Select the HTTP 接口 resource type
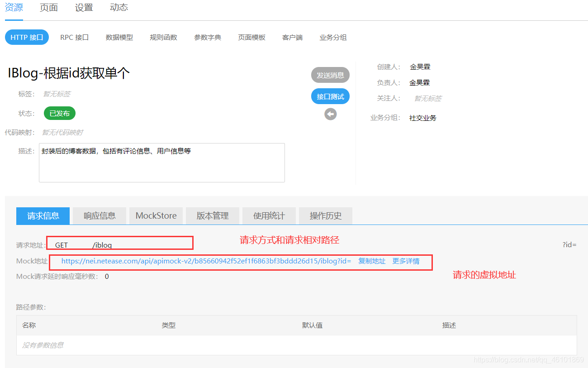The image size is (588, 368). pos(27,37)
